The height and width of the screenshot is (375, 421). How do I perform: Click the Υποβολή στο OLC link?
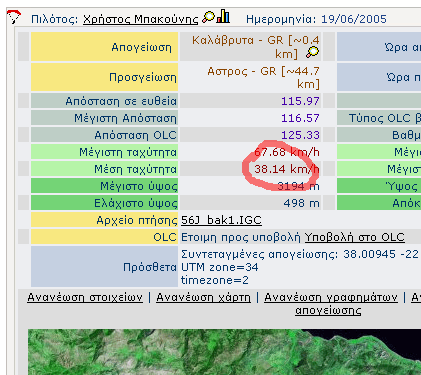click(x=355, y=237)
